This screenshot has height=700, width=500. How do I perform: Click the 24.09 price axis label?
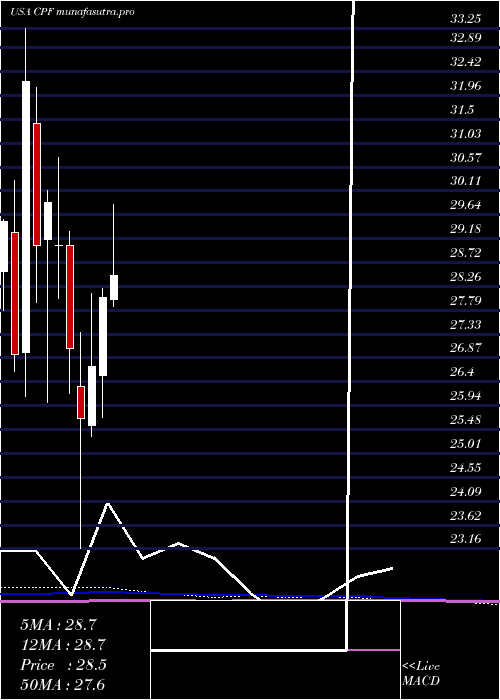[465, 492]
